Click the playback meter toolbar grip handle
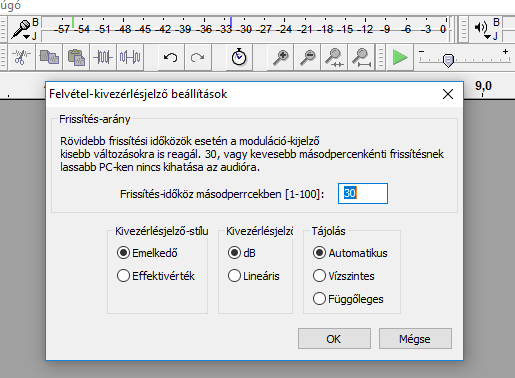The width and height of the screenshot is (515, 378). pyautogui.click(x=463, y=29)
